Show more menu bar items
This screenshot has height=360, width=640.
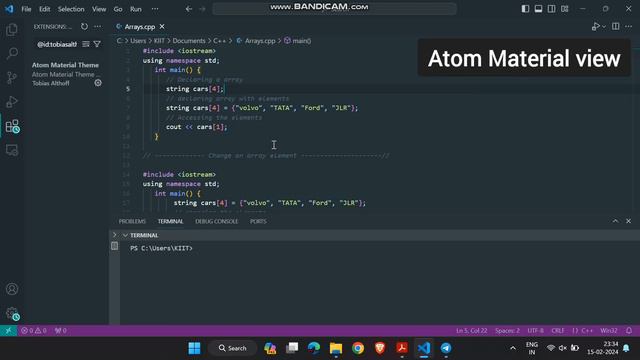[x=155, y=9]
